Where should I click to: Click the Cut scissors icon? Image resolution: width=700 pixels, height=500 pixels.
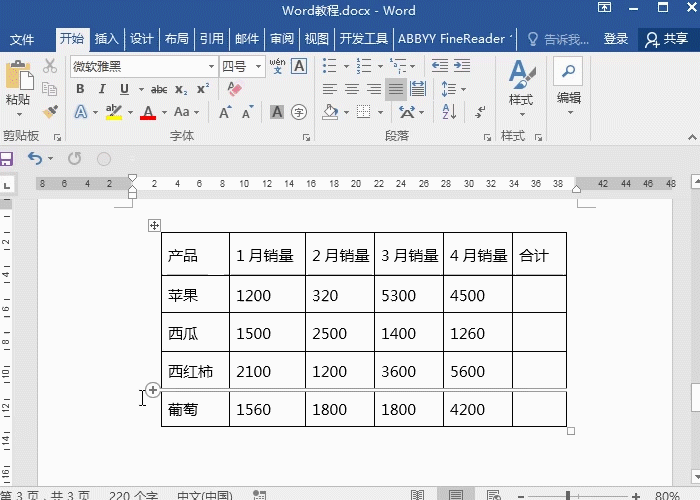pos(50,66)
